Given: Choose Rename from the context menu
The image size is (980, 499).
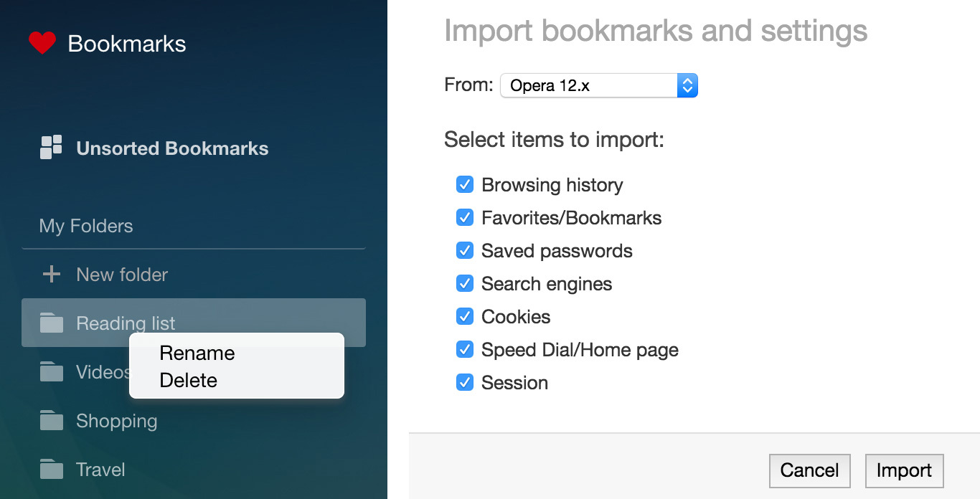Looking at the screenshot, I should [197, 353].
